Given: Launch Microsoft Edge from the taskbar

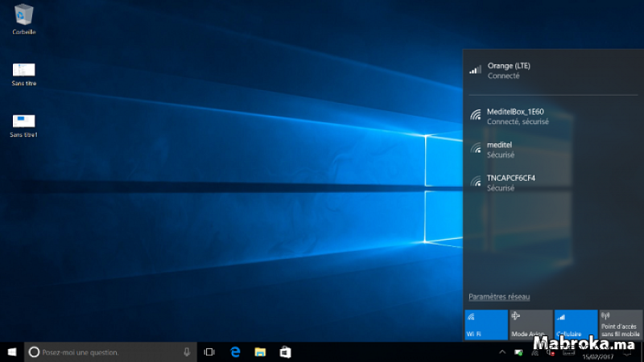Looking at the screenshot, I should tap(235, 352).
